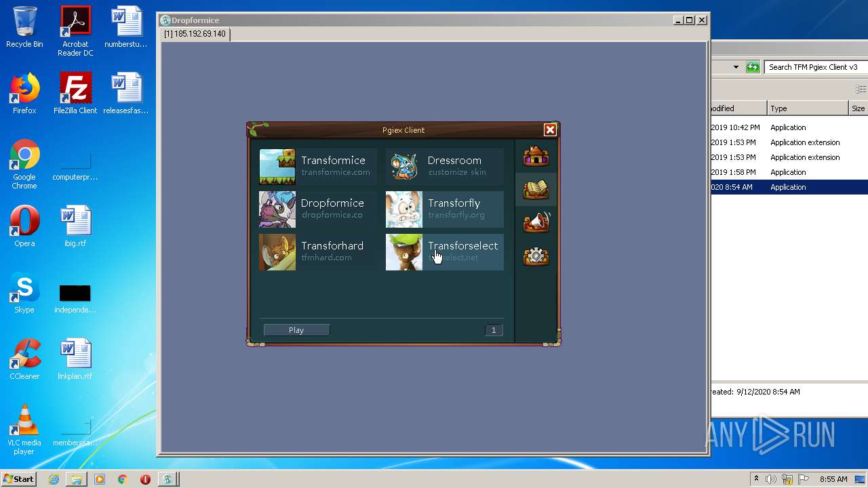This screenshot has height=488, width=868.
Task: Choose the Dropformice server entry
Action: (317, 209)
